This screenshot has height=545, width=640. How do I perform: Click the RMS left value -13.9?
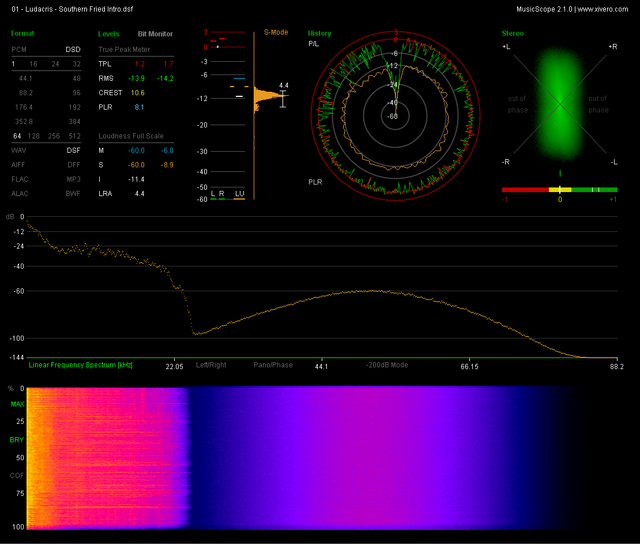(x=136, y=78)
